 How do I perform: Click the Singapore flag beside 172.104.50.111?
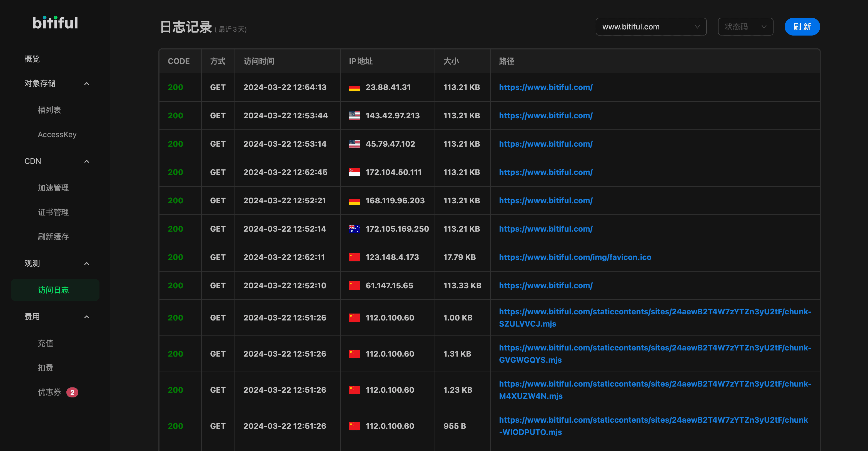click(354, 172)
